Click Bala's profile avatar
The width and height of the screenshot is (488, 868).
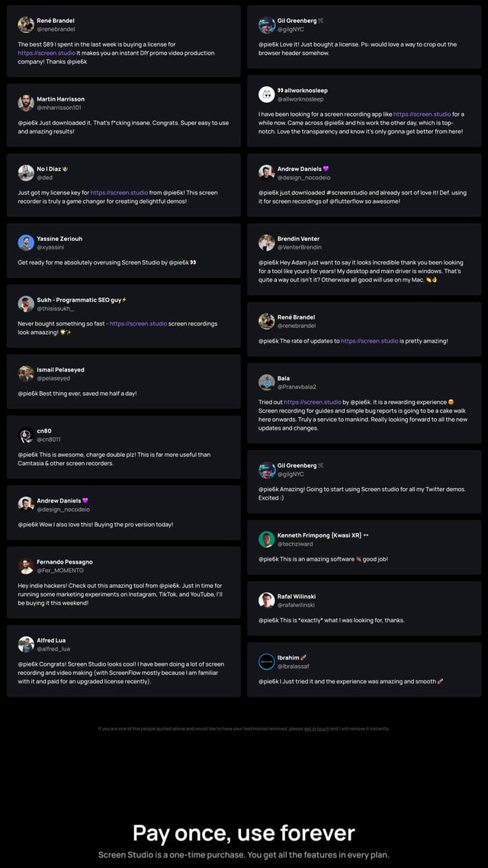[266, 381]
